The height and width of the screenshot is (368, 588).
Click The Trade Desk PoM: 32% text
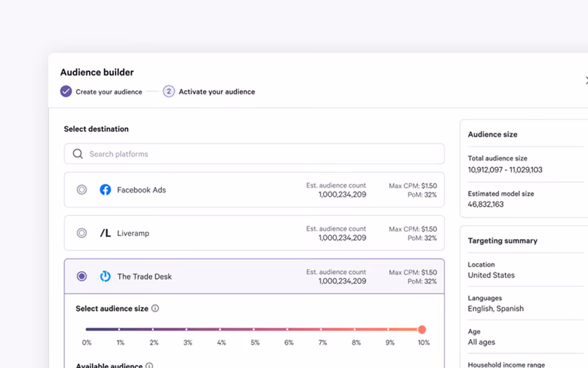tap(422, 282)
